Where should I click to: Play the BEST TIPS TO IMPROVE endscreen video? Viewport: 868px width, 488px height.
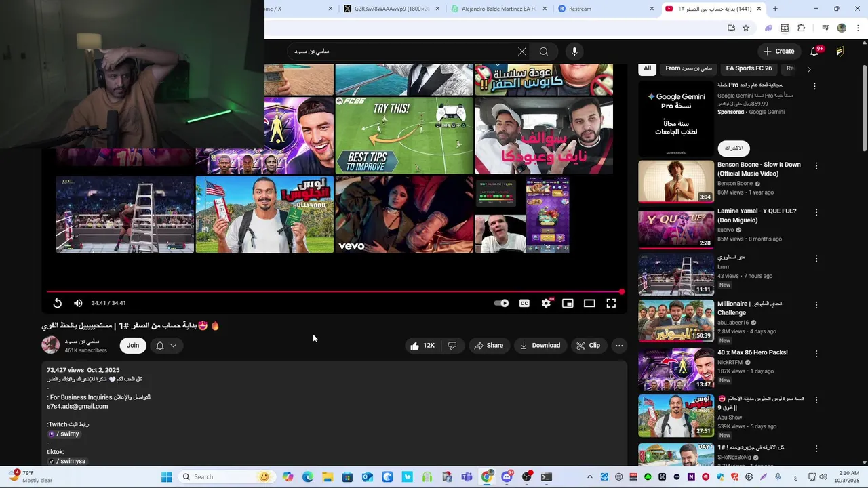tap(404, 136)
